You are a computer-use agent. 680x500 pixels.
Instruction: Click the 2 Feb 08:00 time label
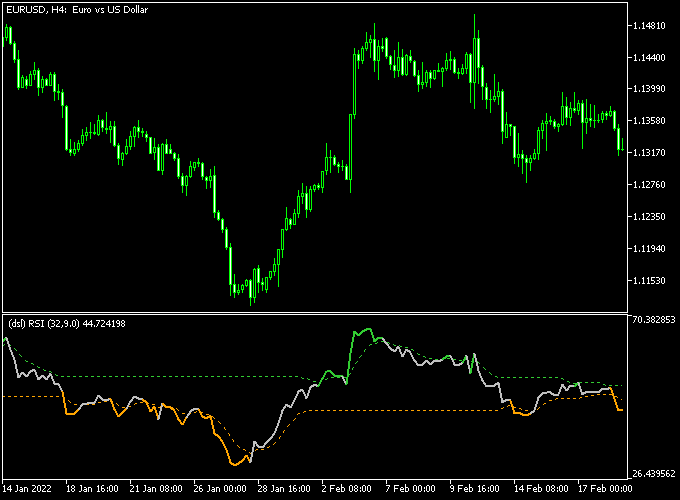pos(347,489)
